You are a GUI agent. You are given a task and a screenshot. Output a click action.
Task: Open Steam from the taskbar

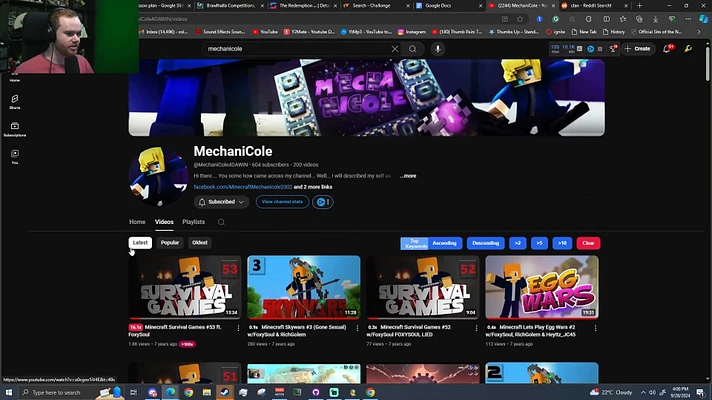[x=225, y=392]
